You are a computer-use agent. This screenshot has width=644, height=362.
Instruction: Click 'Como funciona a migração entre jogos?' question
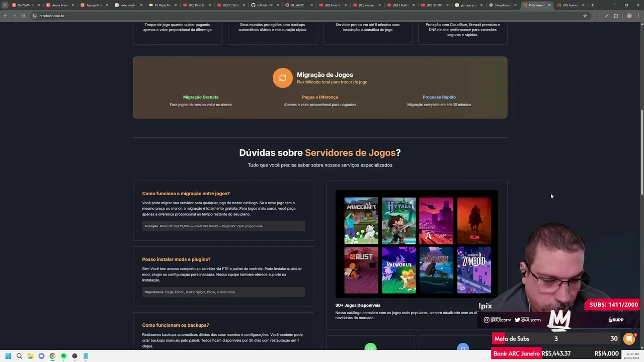point(186,194)
